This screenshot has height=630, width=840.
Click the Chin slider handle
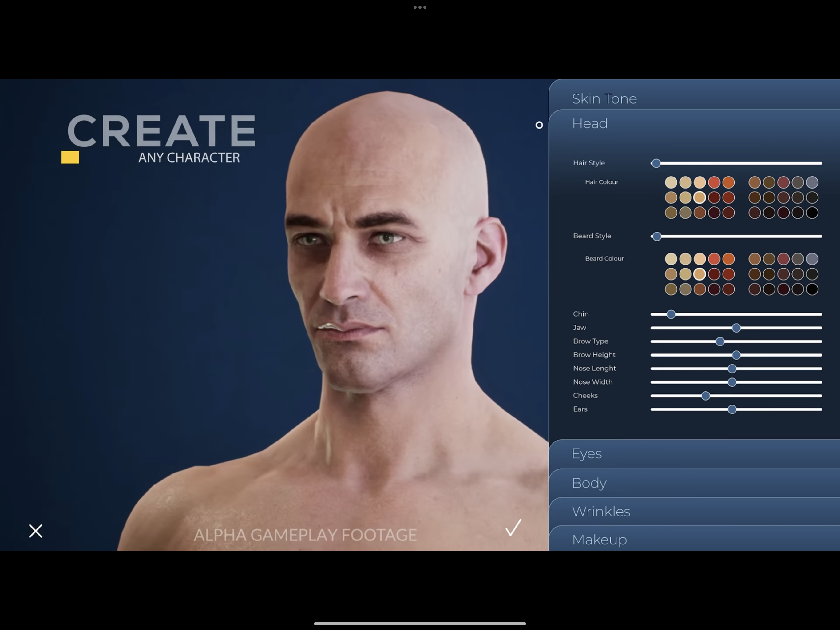(x=671, y=314)
